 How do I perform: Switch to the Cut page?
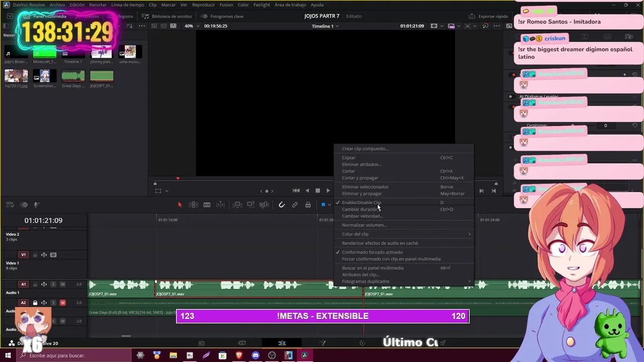pos(242,343)
